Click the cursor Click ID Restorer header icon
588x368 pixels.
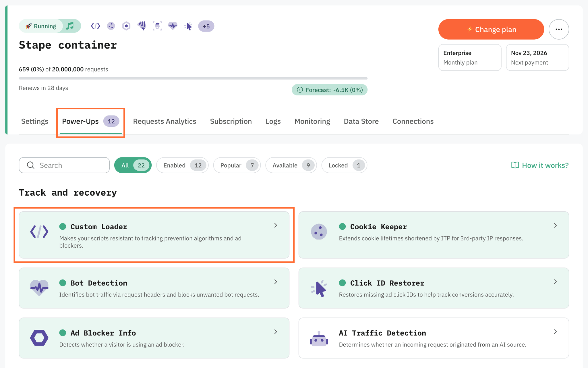tap(188, 26)
